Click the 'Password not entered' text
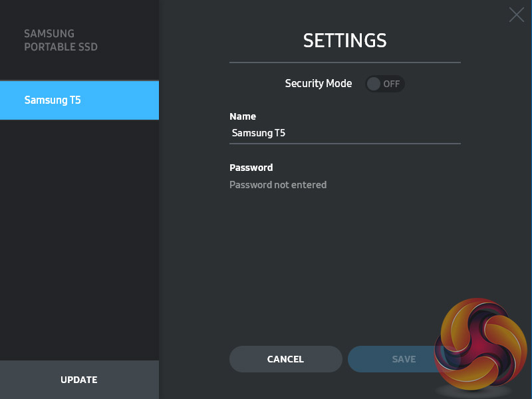 [278, 185]
